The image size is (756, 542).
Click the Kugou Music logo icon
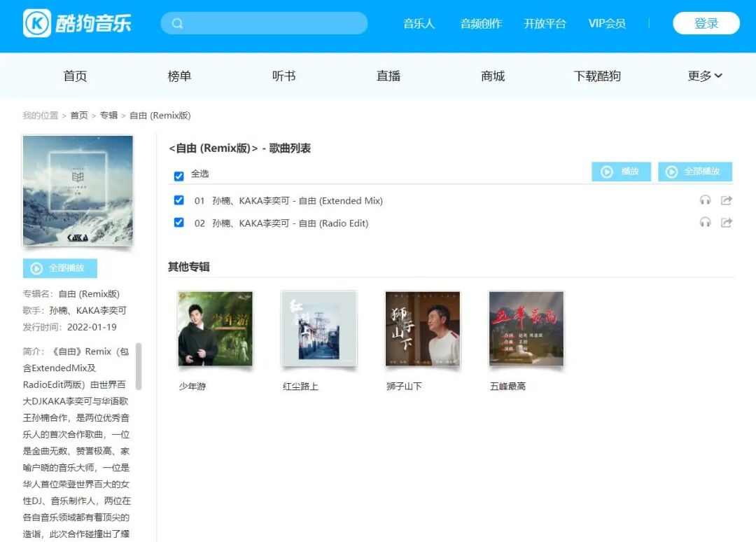tap(36, 22)
